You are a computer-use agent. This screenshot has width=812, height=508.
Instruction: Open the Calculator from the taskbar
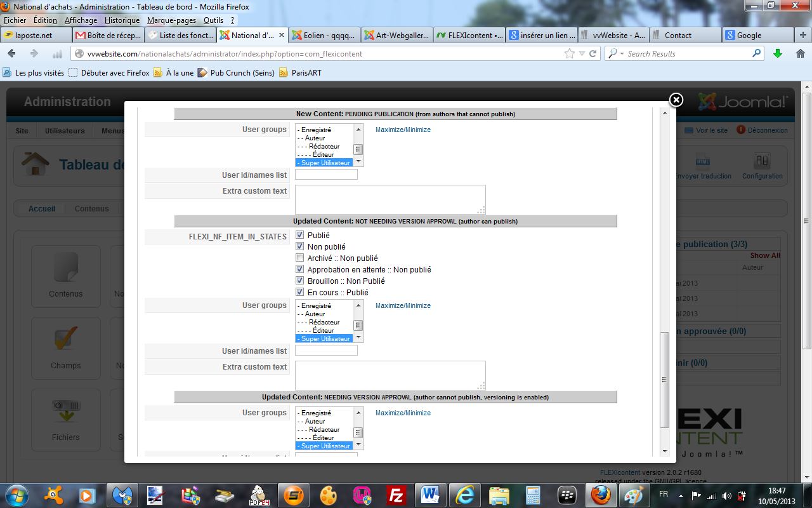pyautogui.click(x=532, y=495)
